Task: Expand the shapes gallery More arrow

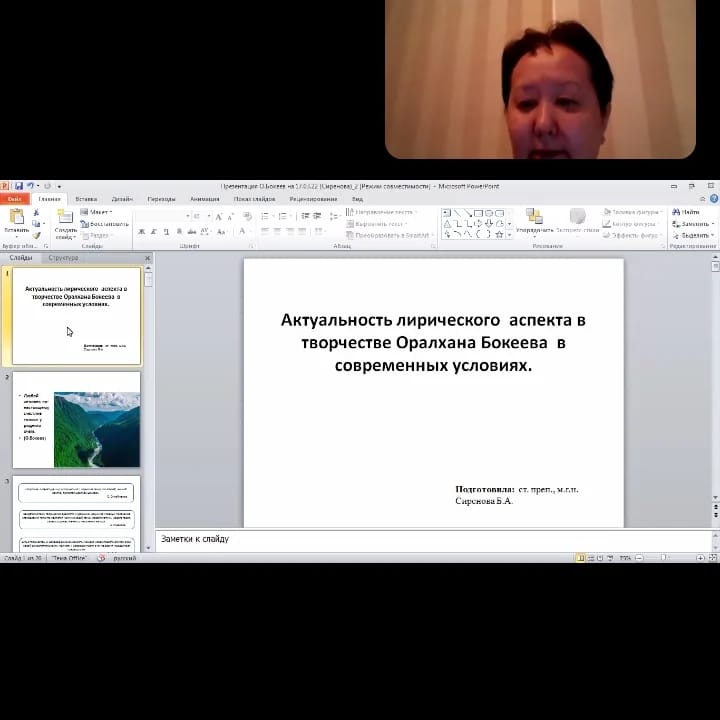Action: tap(509, 235)
